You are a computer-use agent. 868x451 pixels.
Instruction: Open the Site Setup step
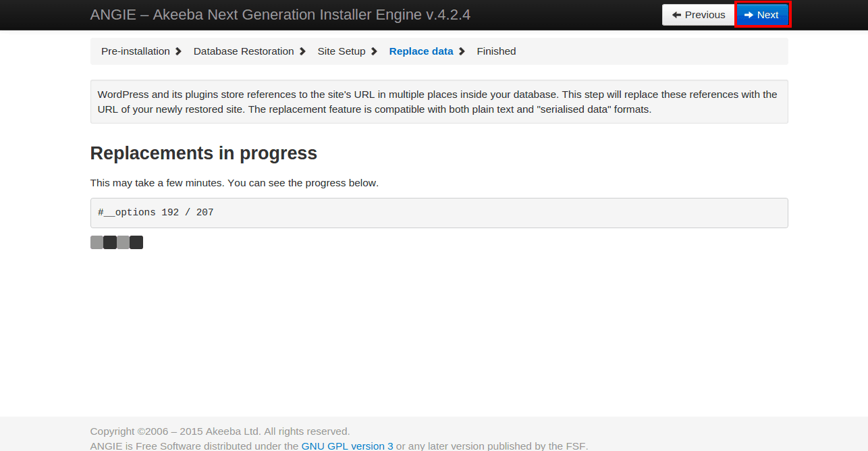(x=341, y=51)
